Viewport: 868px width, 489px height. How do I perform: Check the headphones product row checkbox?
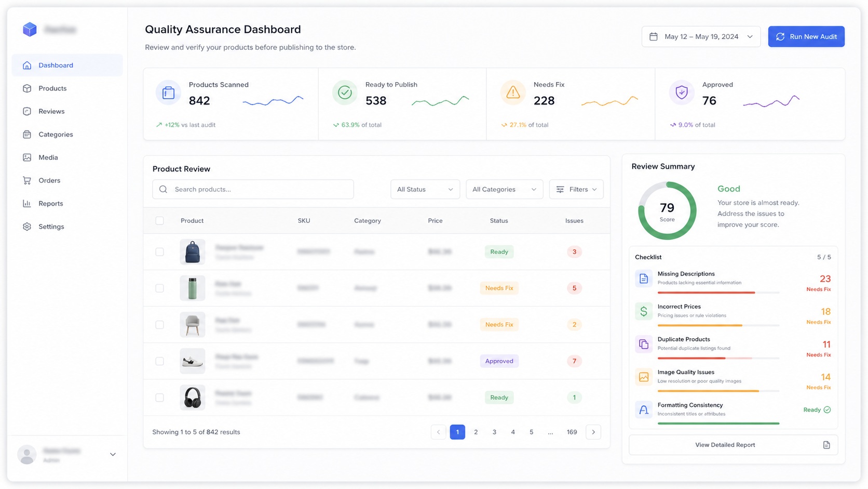coord(159,398)
